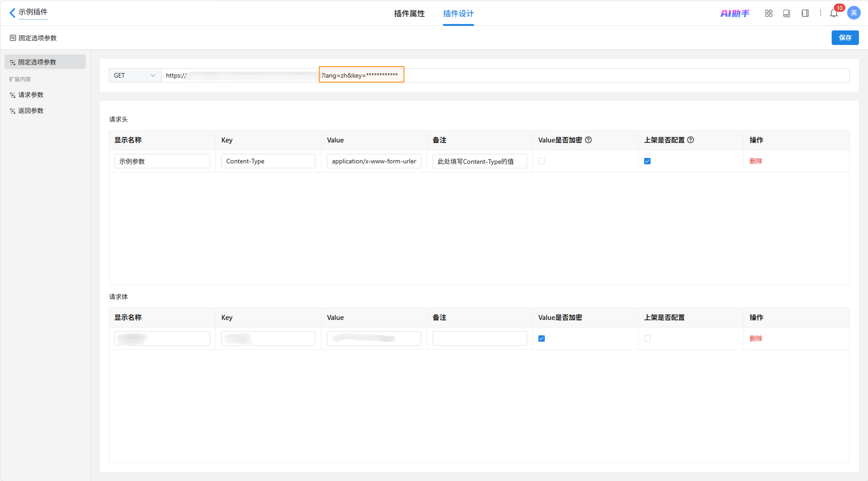Click the 保存 button
This screenshot has width=868, height=481.
point(845,38)
